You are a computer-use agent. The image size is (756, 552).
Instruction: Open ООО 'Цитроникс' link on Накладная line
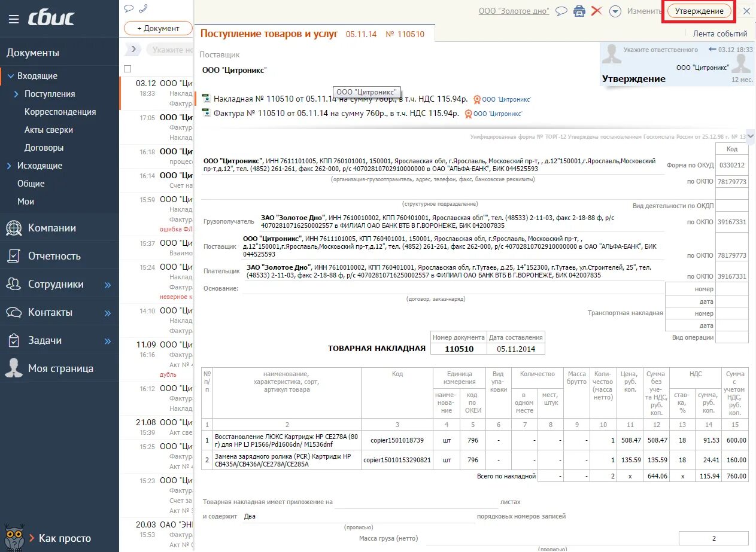(506, 99)
